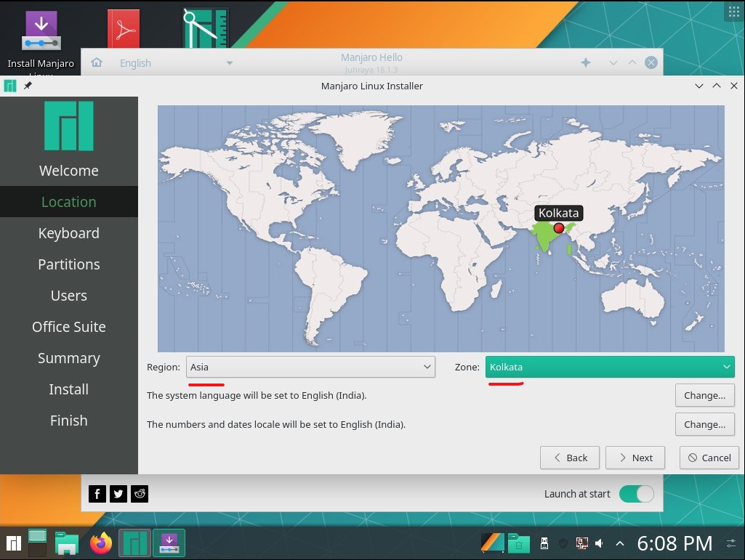Open Install Manjaro Linux desktop icon
745x560 pixels.
[x=41, y=41]
